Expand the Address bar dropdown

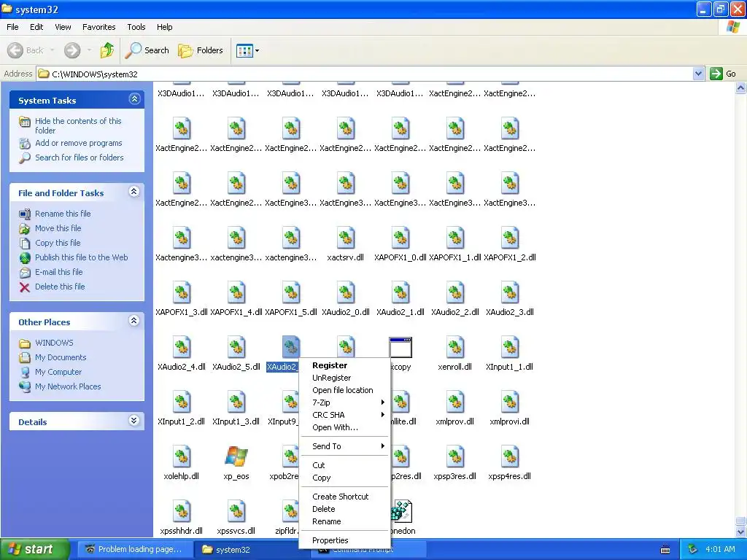point(698,74)
